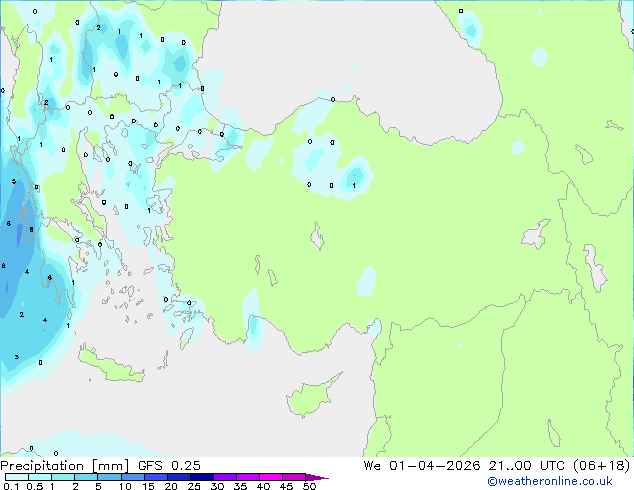The height and width of the screenshot is (490, 634).
Task: Click the legend scale value '25'
Action: (194, 486)
